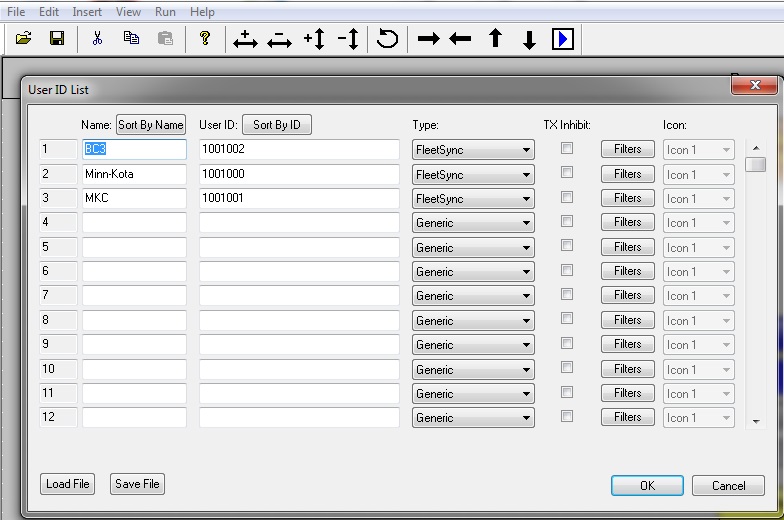Image resolution: width=784 pixels, height=520 pixels.
Task: Open Generic Type dropdown in row 8
Action: 473,320
